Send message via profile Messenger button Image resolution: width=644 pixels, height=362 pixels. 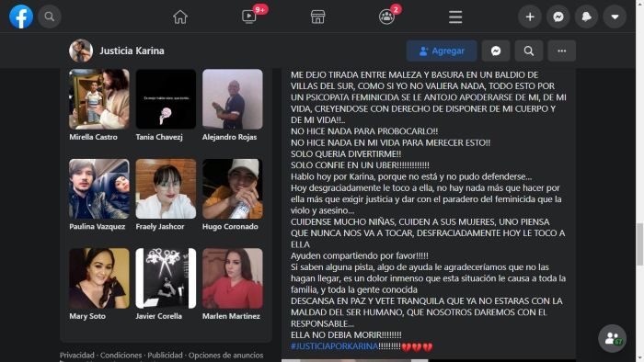point(496,51)
